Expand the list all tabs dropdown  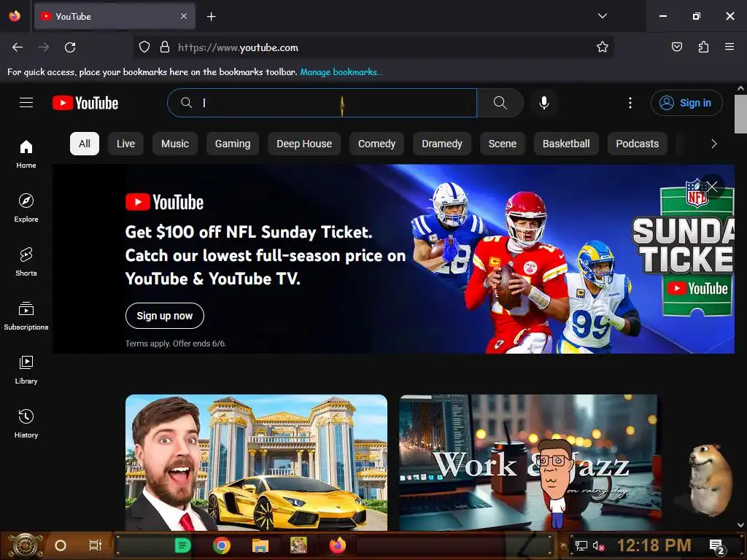602,16
